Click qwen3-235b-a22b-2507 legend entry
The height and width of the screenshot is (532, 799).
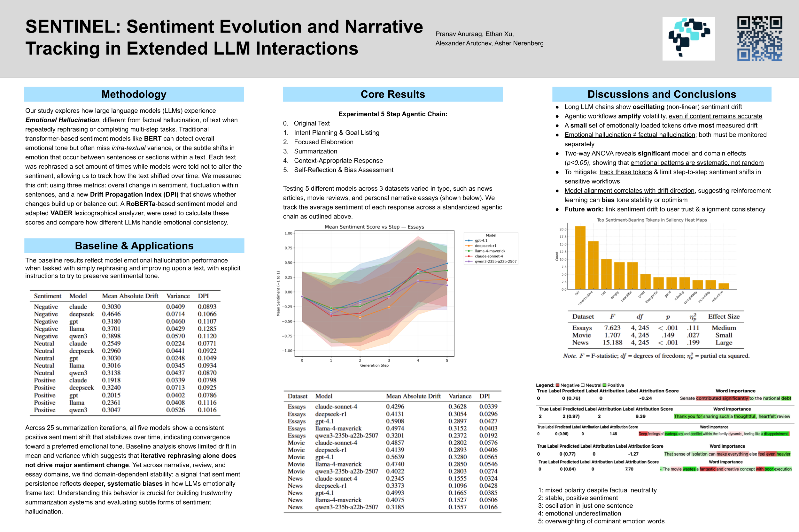[x=495, y=262]
